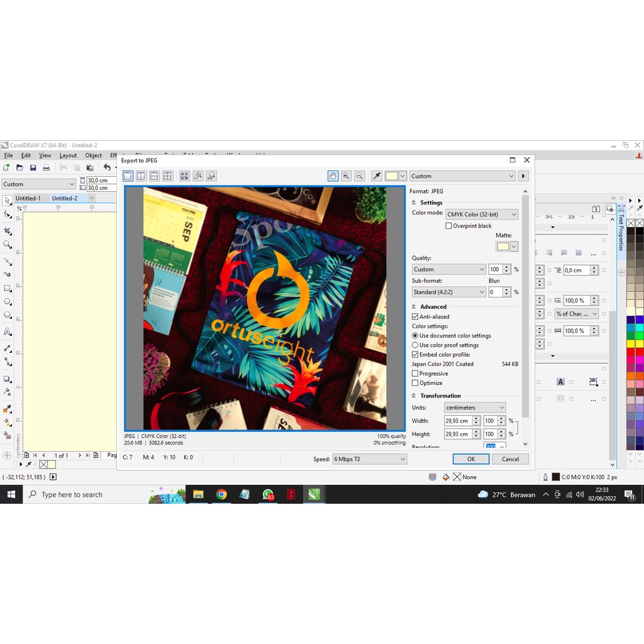Click the black outline color swatch in status bar
Screen dimensions: 644x644
click(556, 477)
